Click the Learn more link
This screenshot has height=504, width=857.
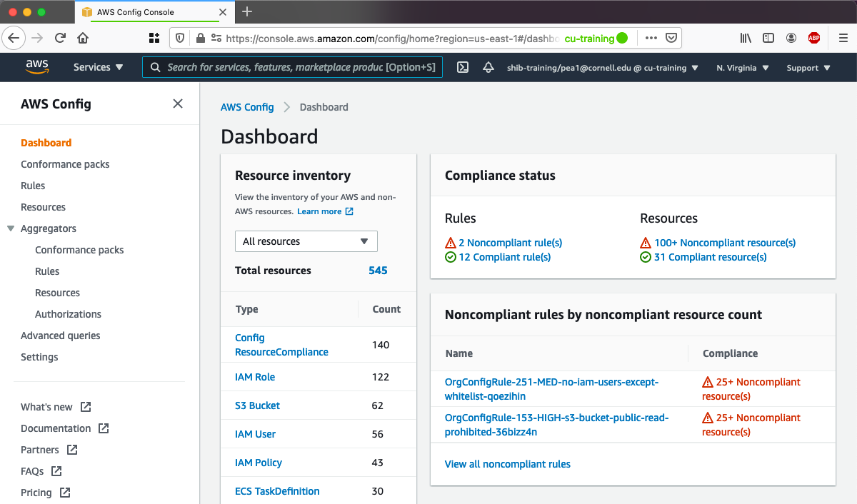pyautogui.click(x=319, y=211)
